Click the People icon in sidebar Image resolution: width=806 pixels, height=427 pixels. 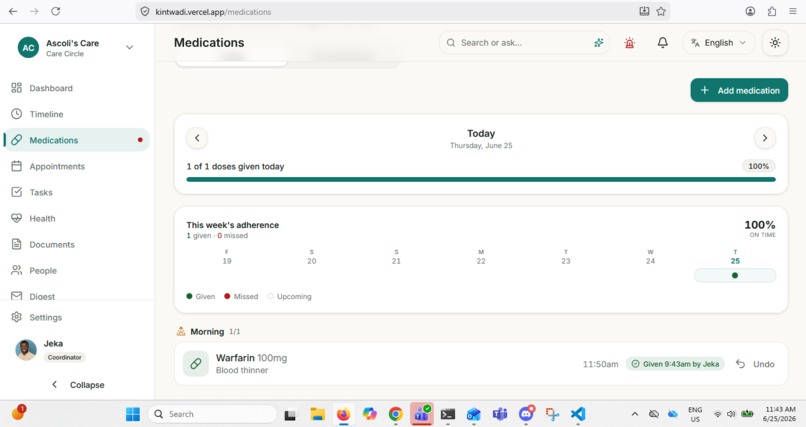[x=16, y=270]
